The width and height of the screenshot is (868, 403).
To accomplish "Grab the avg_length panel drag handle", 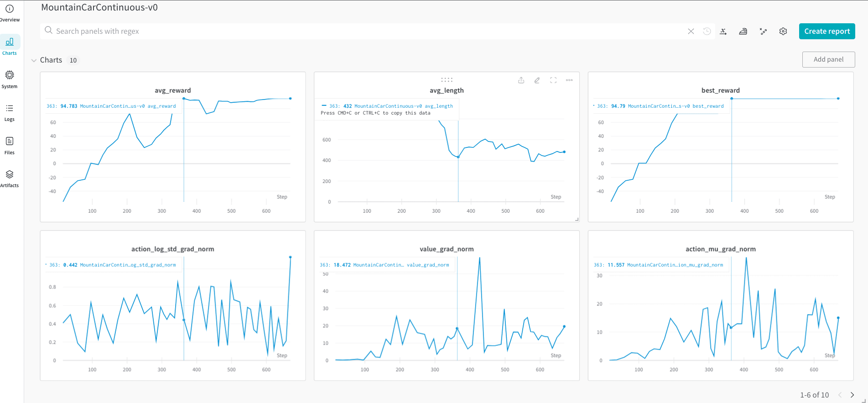I will click(x=447, y=80).
